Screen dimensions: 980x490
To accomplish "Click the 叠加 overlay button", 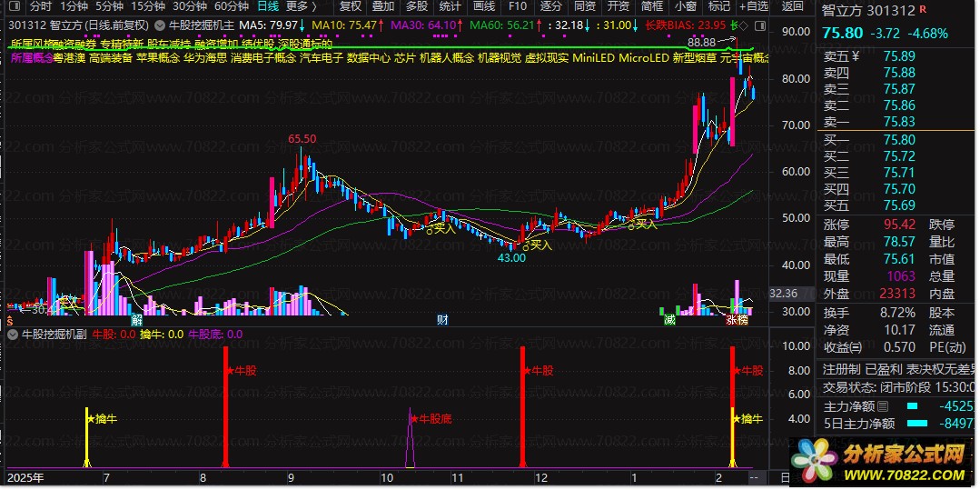I will [383, 7].
